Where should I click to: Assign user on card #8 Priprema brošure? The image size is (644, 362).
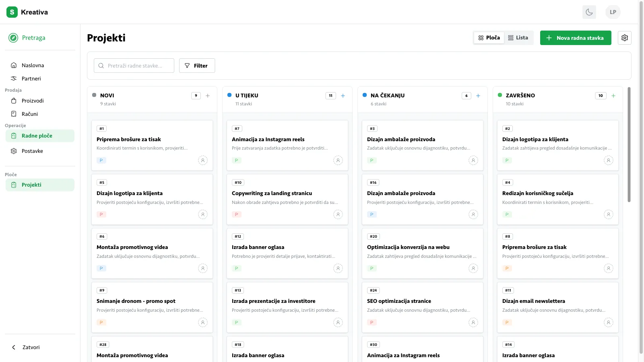click(609, 268)
